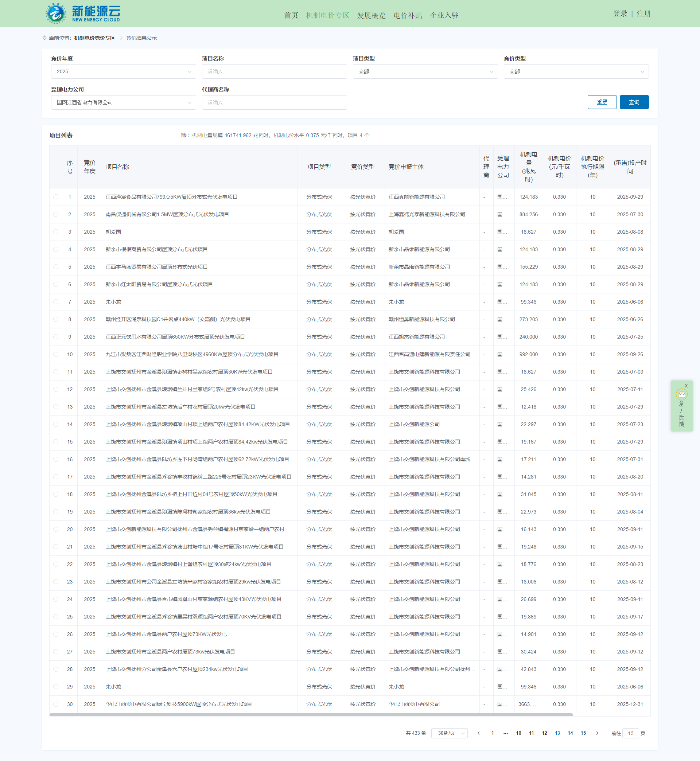Screen dimensions: 700x761
Task: Expand the 受理电力公司 dropdown
Action: coord(124,103)
